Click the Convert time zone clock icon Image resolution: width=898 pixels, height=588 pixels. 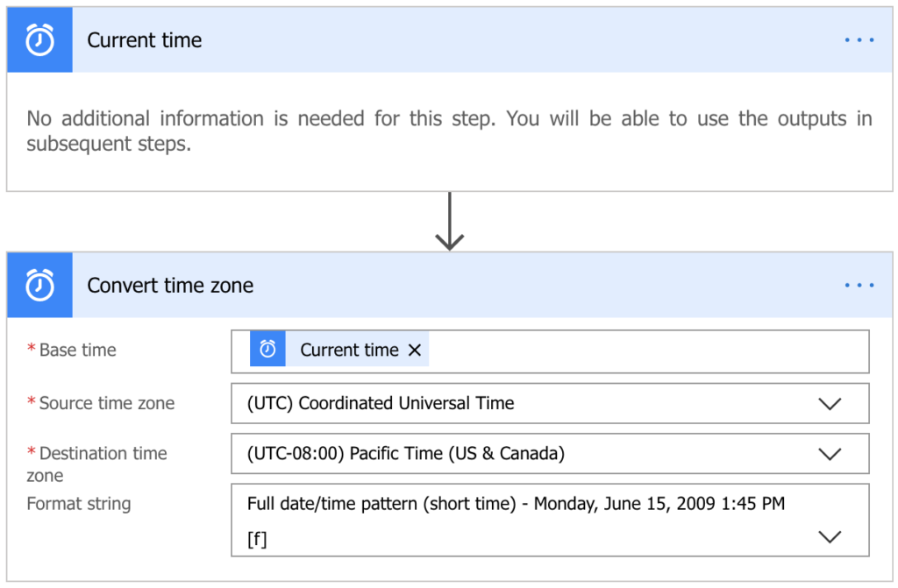click(39, 285)
